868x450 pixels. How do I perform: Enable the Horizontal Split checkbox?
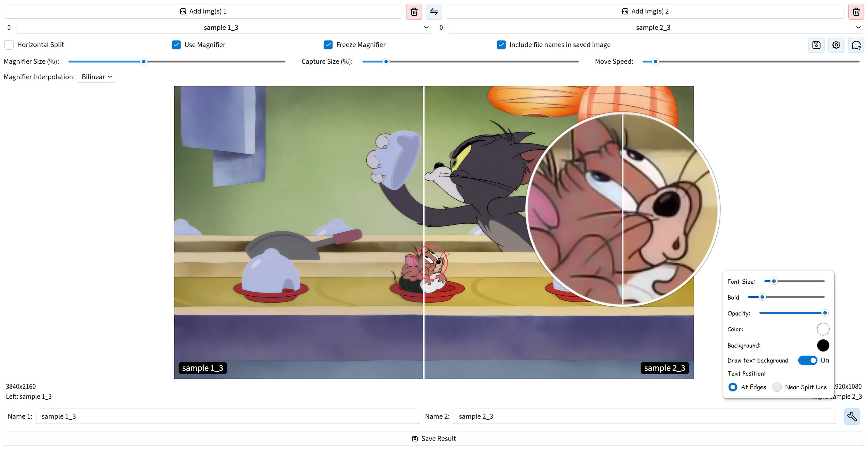[x=9, y=45]
